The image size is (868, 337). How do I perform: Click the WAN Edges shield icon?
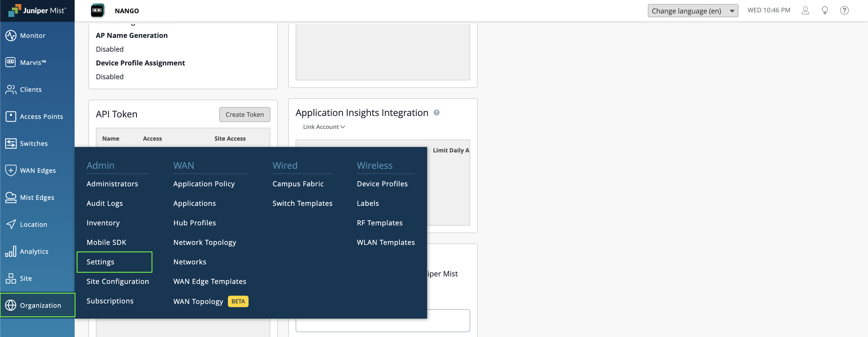tap(11, 170)
